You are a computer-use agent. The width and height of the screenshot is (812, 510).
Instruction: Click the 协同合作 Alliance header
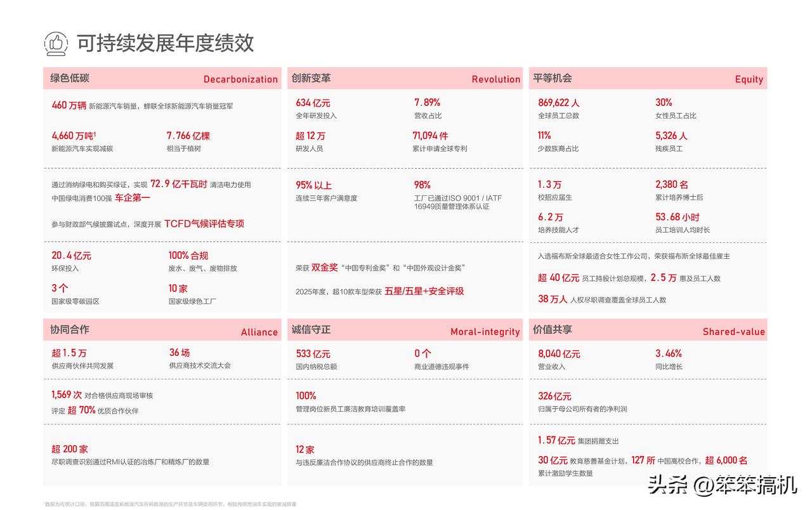[162, 330]
